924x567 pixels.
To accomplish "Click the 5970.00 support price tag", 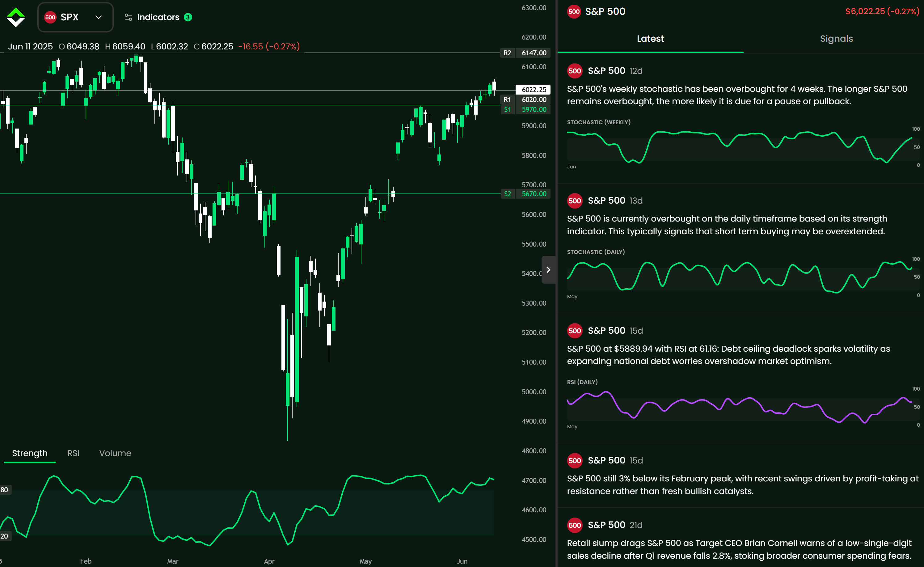I will tap(534, 109).
